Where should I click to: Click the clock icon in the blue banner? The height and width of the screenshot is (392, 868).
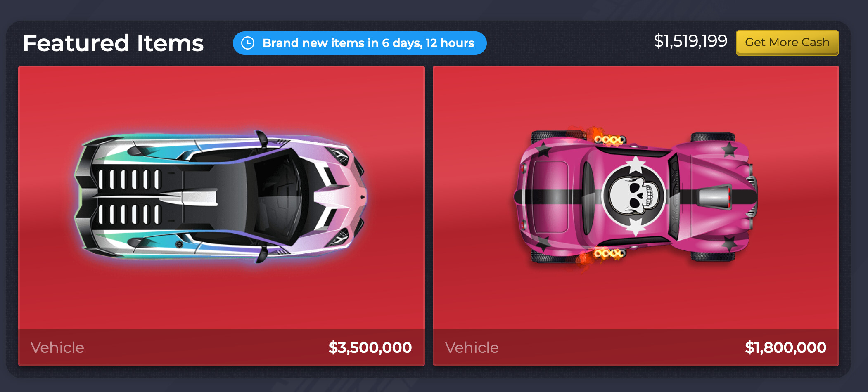coord(248,43)
